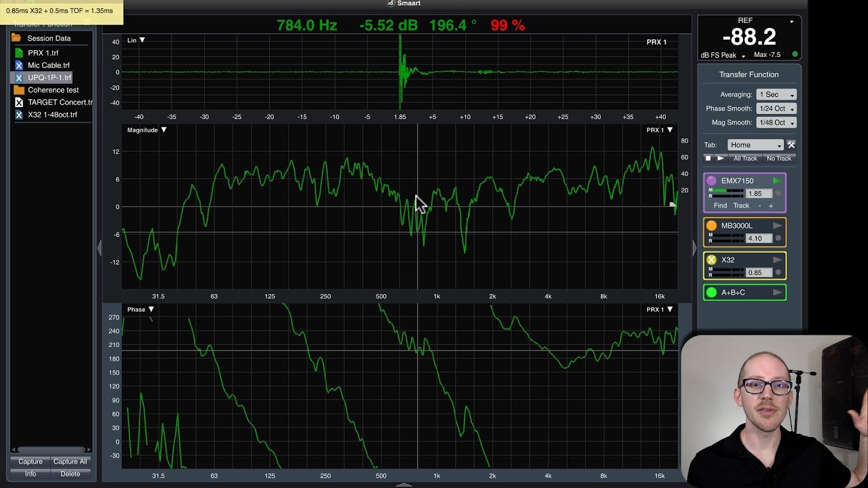Click the green signal indicator in the REF meter
The height and width of the screenshot is (488, 868).
pyautogui.click(x=795, y=55)
